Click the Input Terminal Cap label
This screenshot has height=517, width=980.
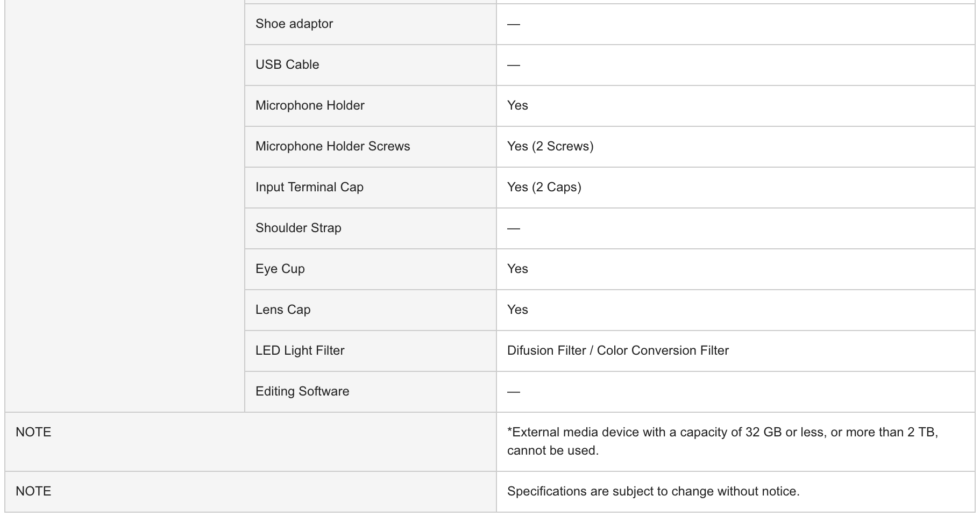(309, 187)
